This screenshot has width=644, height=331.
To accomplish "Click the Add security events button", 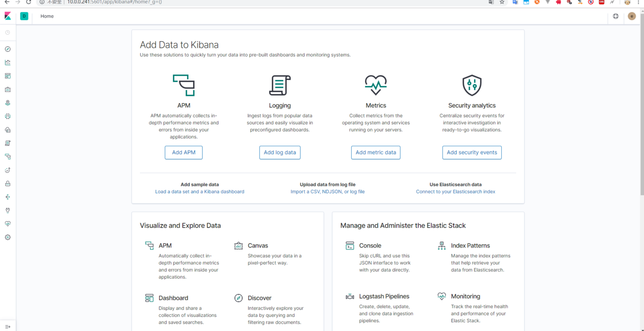I will tap(472, 153).
